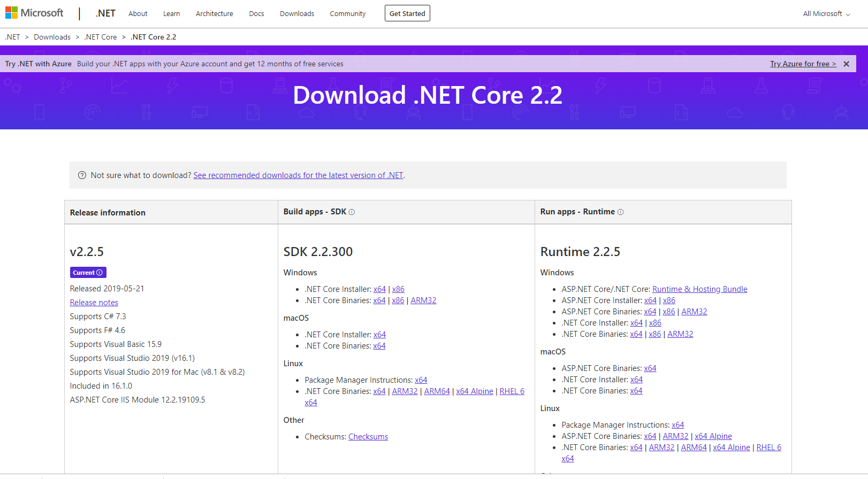Select Downloads in the breadcrumb
Screen dimensions: 868x479
[x=52, y=37]
